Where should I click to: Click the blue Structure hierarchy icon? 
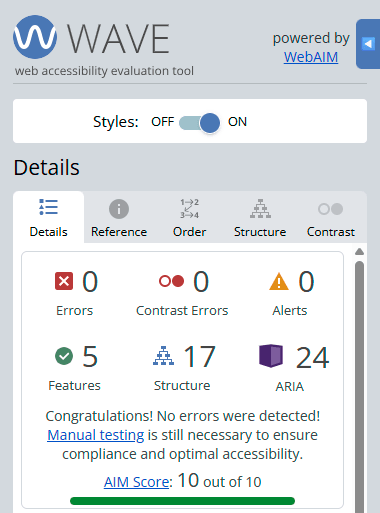163,356
